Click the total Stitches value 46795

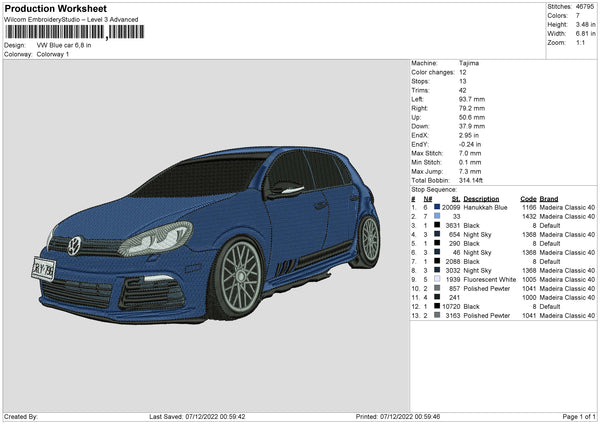pos(586,7)
